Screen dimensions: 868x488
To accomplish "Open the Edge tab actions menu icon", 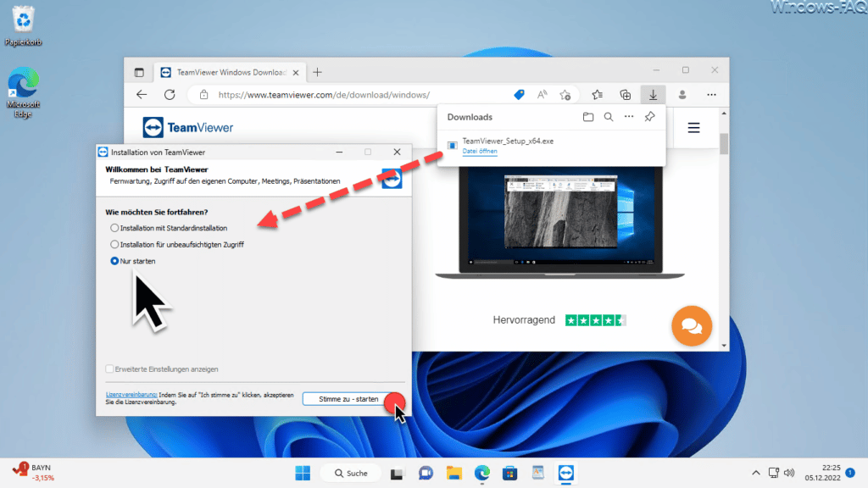I will click(x=139, y=73).
